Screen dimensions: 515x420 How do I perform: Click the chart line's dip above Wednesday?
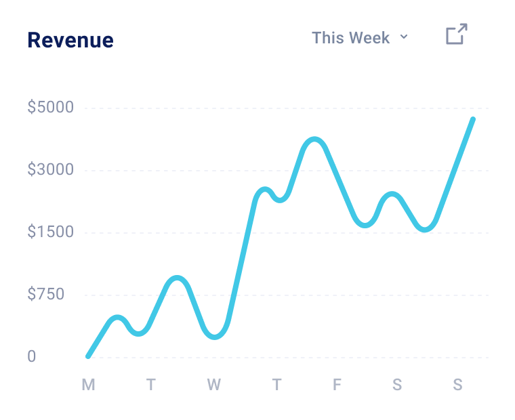pyautogui.click(x=215, y=336)
